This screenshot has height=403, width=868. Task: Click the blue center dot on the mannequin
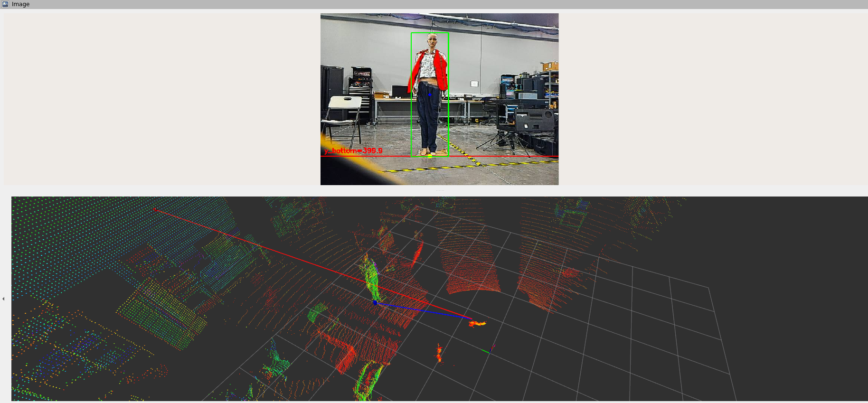click(430, 94)
